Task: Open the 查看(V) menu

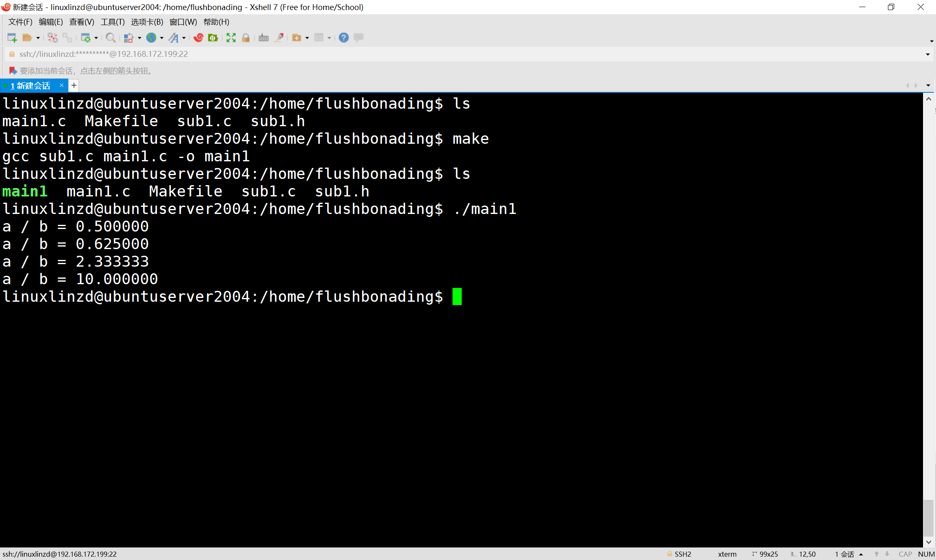Action: 81,22
